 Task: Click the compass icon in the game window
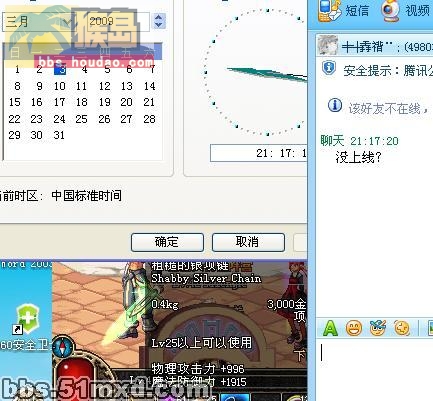tap(63, 347)
